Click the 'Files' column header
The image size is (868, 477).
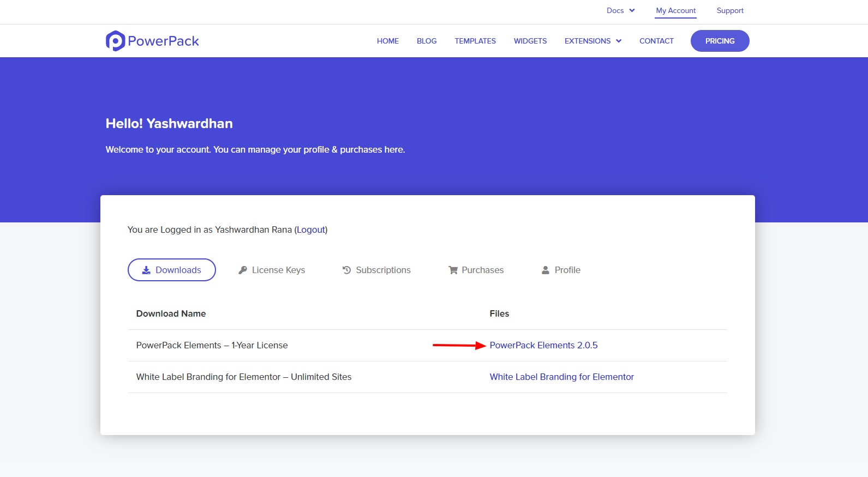click(499, 313)
